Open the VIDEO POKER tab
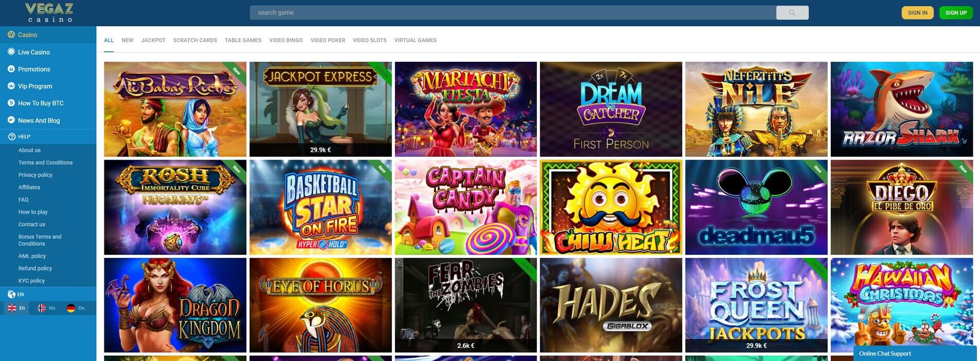Image resolution: width=980 pixels, height=361 pixels. [x=328, y=40]
